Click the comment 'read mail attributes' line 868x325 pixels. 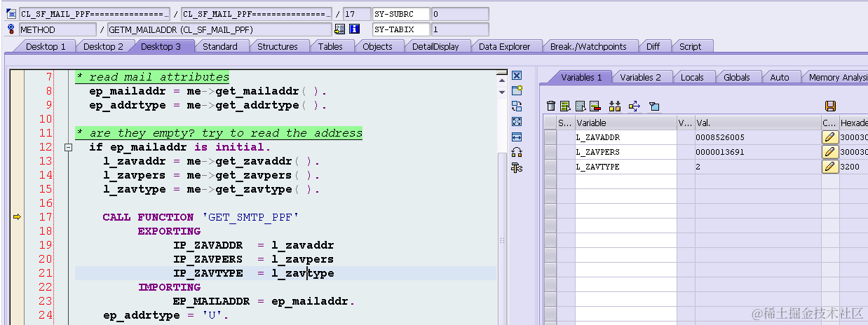pos(152,77)
